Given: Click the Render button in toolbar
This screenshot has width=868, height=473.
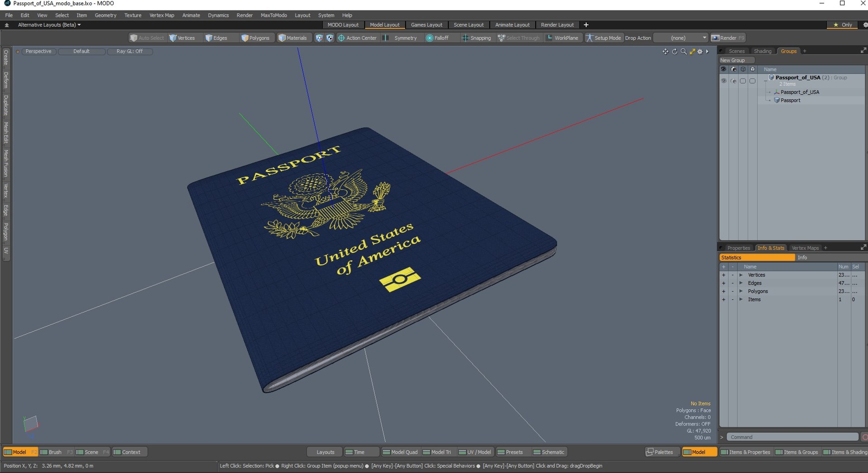Looking at the screenshot, I should point(727,38).
